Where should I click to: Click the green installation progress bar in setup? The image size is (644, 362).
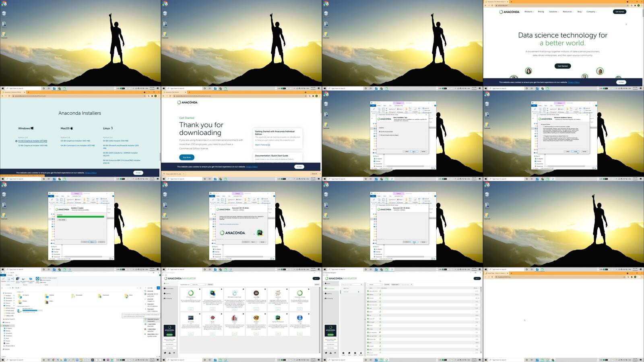80,217
